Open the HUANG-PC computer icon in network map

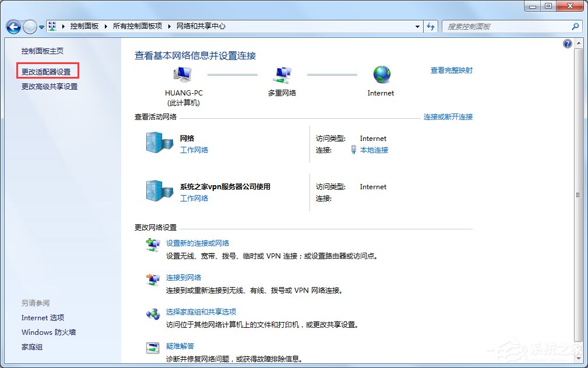coord(182,73)
